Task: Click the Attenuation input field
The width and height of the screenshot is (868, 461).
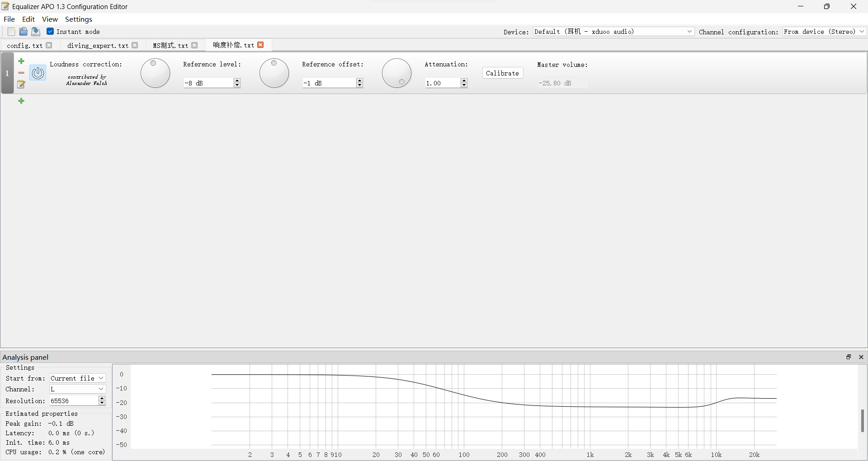Action: [443, 83]
